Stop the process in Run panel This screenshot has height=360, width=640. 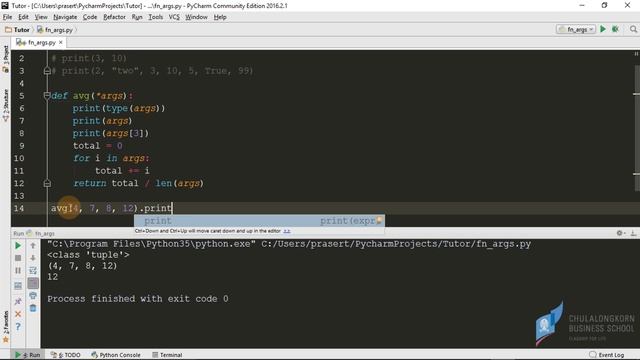coord(18,258)
